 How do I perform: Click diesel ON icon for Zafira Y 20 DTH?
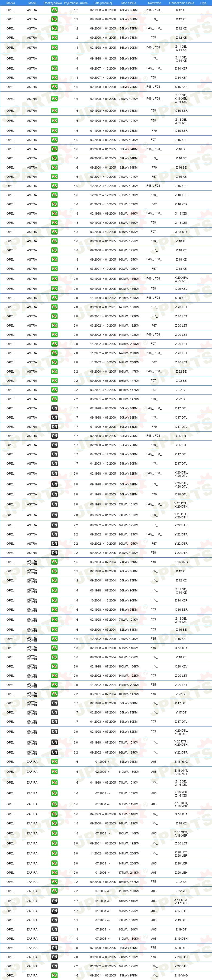[54, 957]
